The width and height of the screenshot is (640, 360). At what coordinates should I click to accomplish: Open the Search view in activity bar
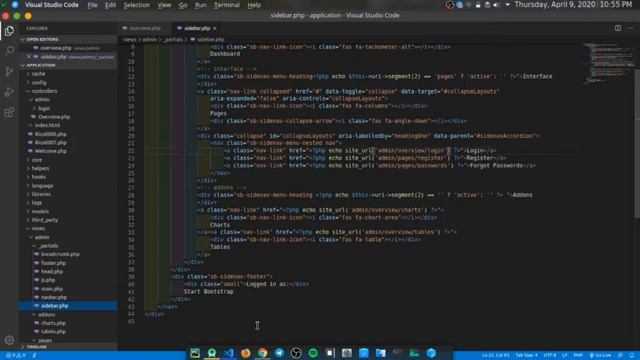9,51
